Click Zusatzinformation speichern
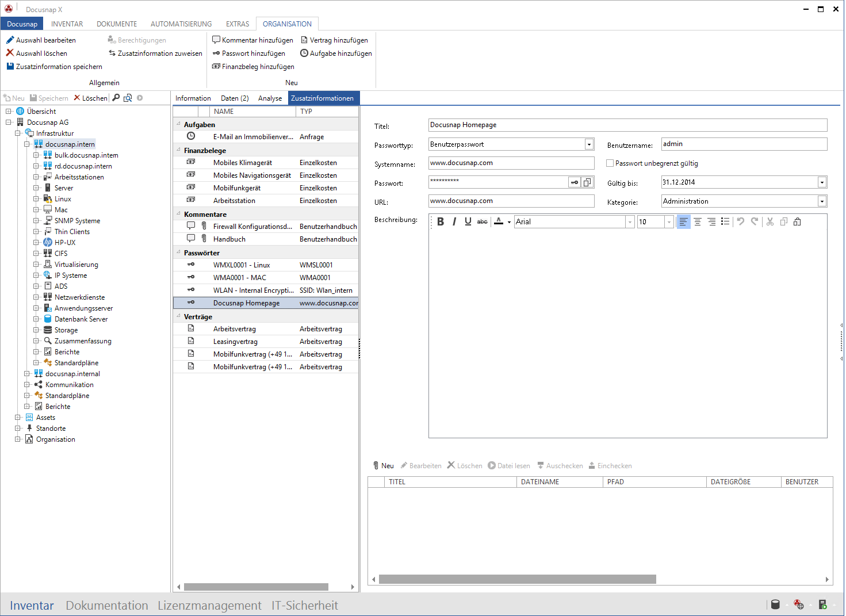This screenshot has height=616, width=846. click(x=54, y=67)
